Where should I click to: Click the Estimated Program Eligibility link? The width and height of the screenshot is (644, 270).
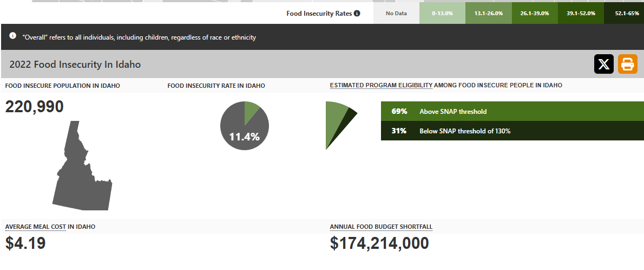click(x=381, y=85)
